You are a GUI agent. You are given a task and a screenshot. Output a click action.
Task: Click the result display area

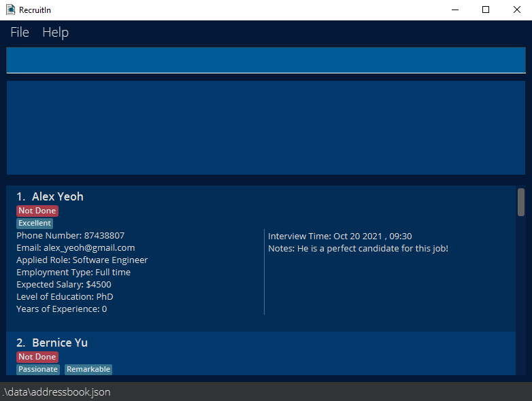click(266, 128)
